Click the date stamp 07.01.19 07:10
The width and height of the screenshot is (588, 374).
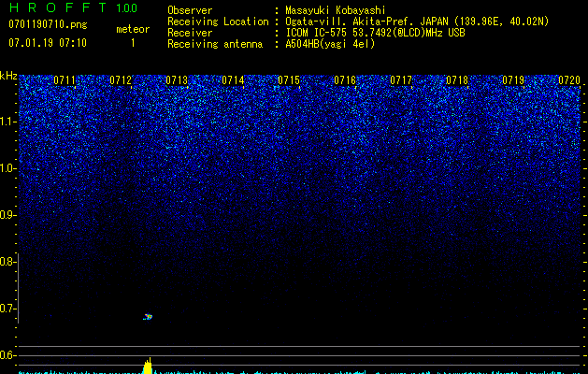pos(48,43)
